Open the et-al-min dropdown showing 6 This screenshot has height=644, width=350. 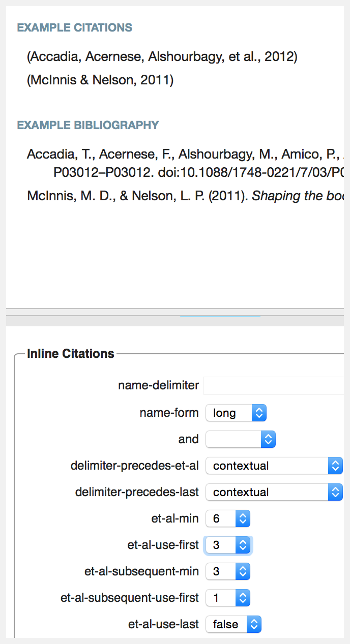[227, 518]
